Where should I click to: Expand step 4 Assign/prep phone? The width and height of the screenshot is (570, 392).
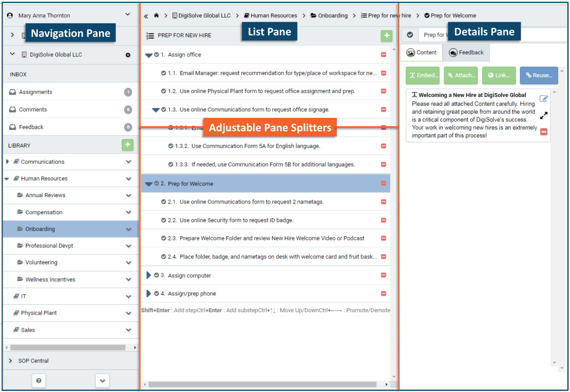point(149,293)
